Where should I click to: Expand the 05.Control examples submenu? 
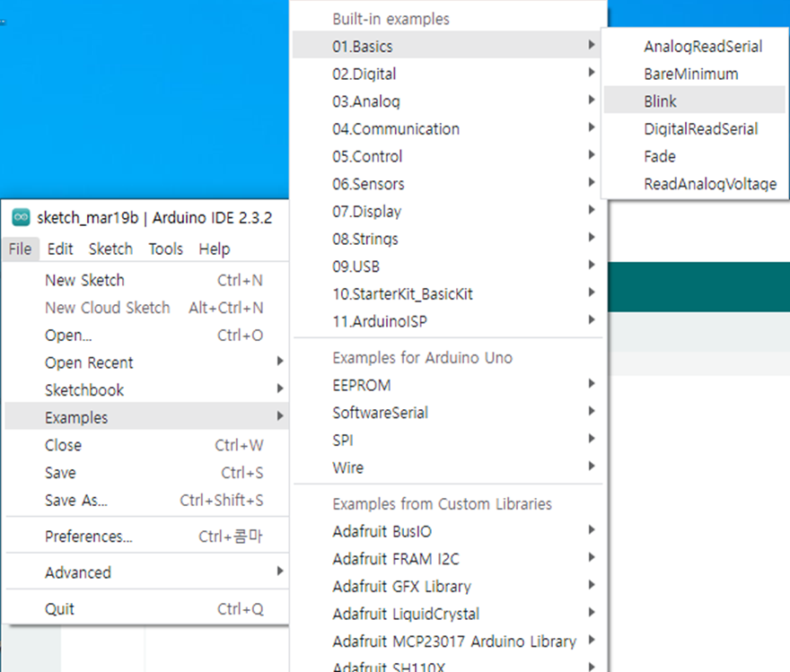448,156
